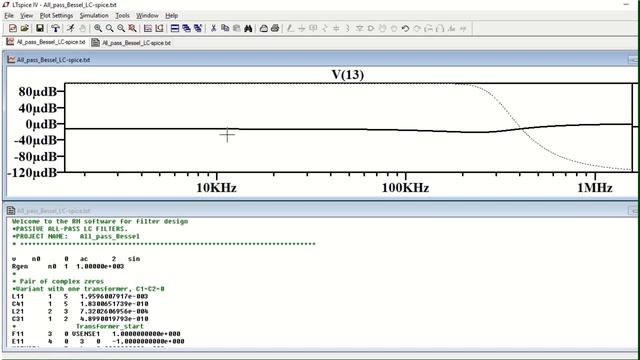
Task: Click the 1MHz frequency axis label
Action: click(x=595, y=188)
